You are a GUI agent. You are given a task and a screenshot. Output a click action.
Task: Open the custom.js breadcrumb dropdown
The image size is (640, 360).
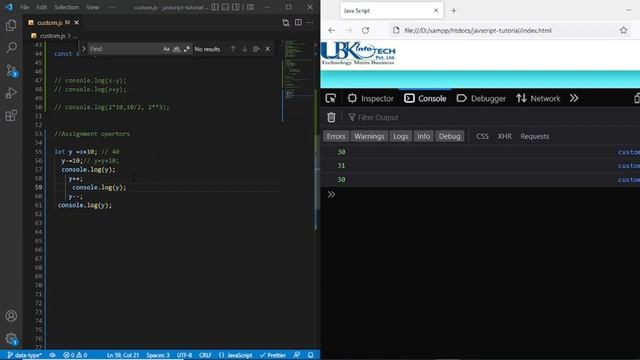[53, 36]
